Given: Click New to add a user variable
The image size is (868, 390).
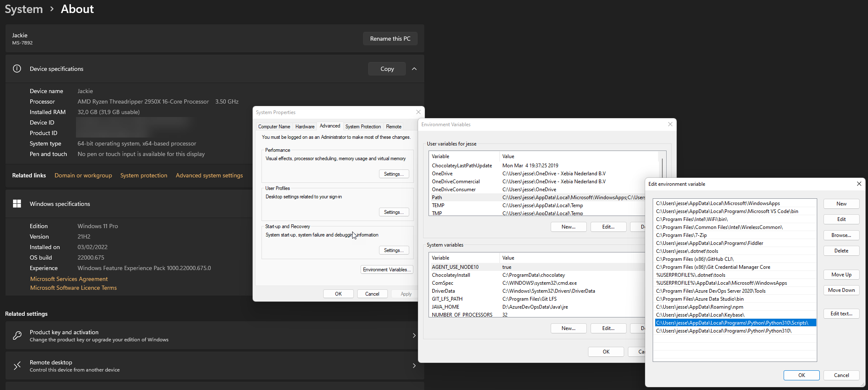Looking at the screenshot, I should [568, 226].
